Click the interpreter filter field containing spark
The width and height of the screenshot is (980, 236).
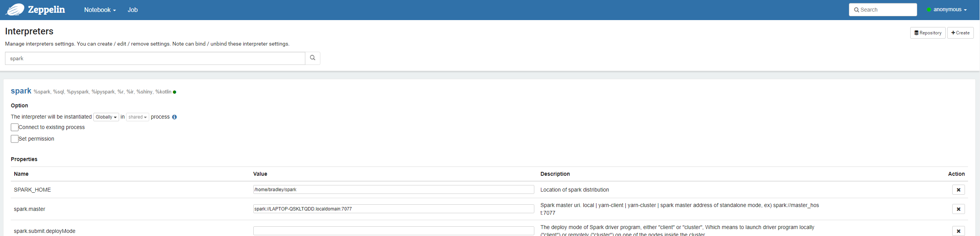[155, 58]
